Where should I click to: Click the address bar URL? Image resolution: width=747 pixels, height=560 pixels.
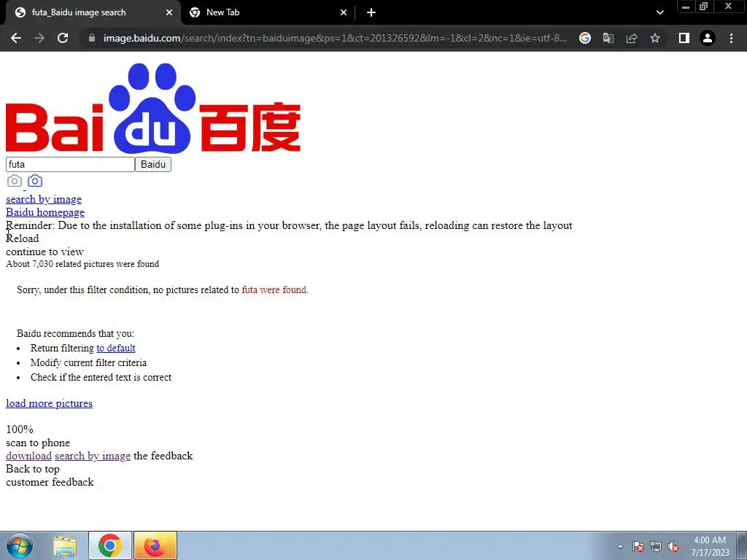335,38
